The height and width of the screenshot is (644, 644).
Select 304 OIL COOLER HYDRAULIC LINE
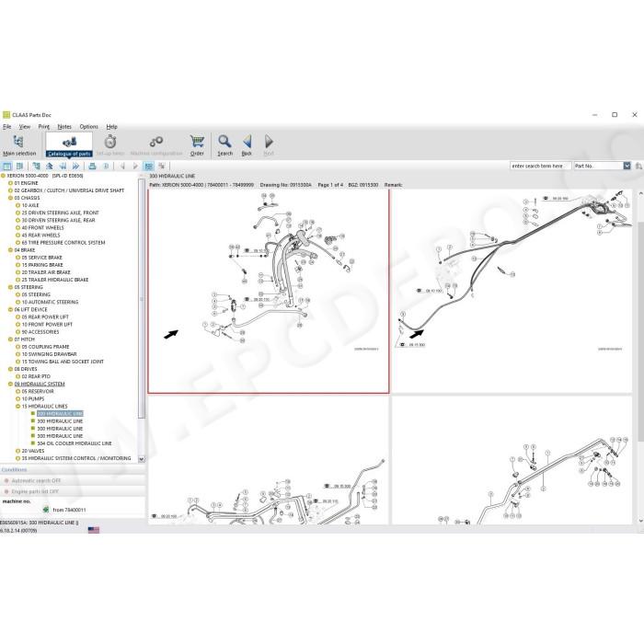[x=75, y=443]
